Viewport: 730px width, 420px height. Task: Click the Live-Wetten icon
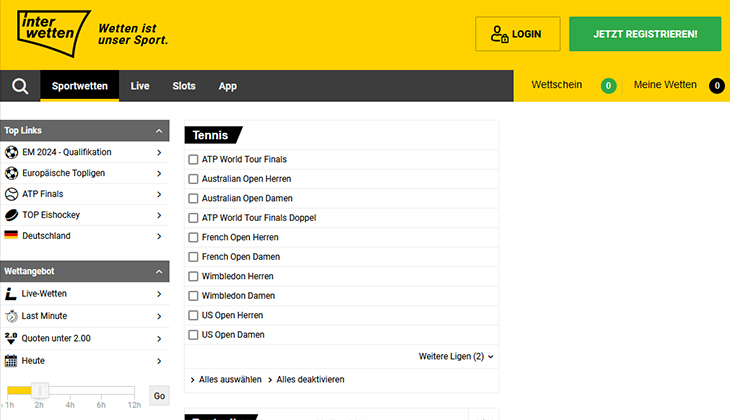tap(11, 294)
